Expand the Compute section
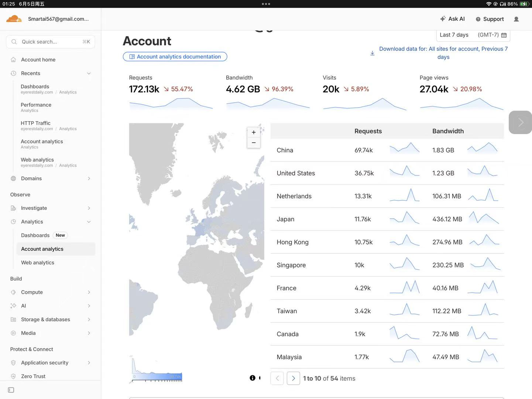 click(51, 292)
